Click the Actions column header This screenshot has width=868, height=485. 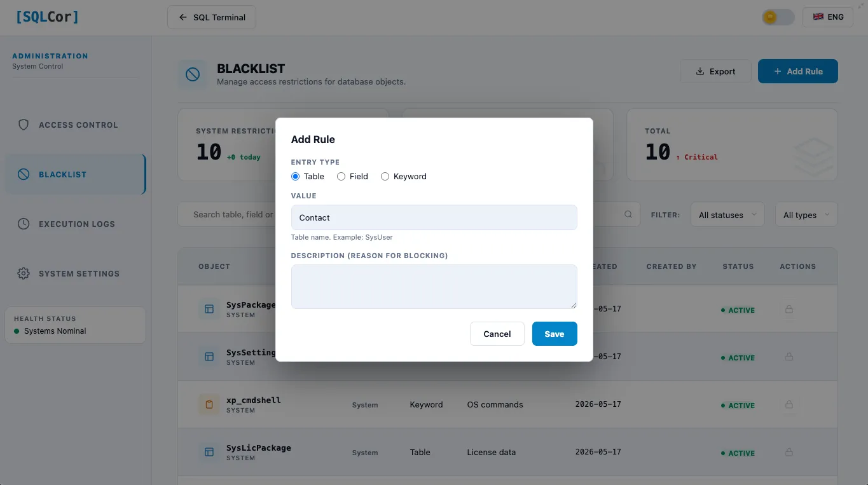(797, 266)
